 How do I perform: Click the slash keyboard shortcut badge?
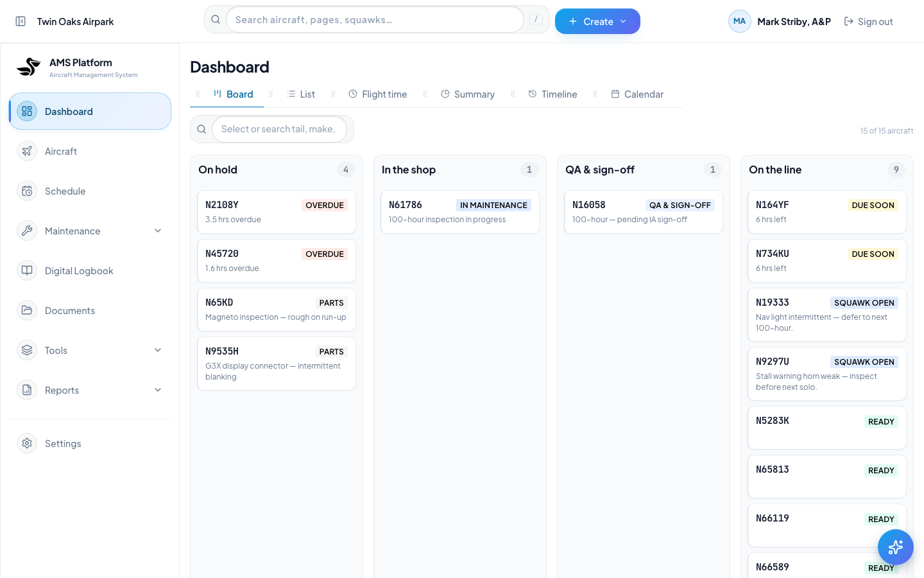(536, 19)
